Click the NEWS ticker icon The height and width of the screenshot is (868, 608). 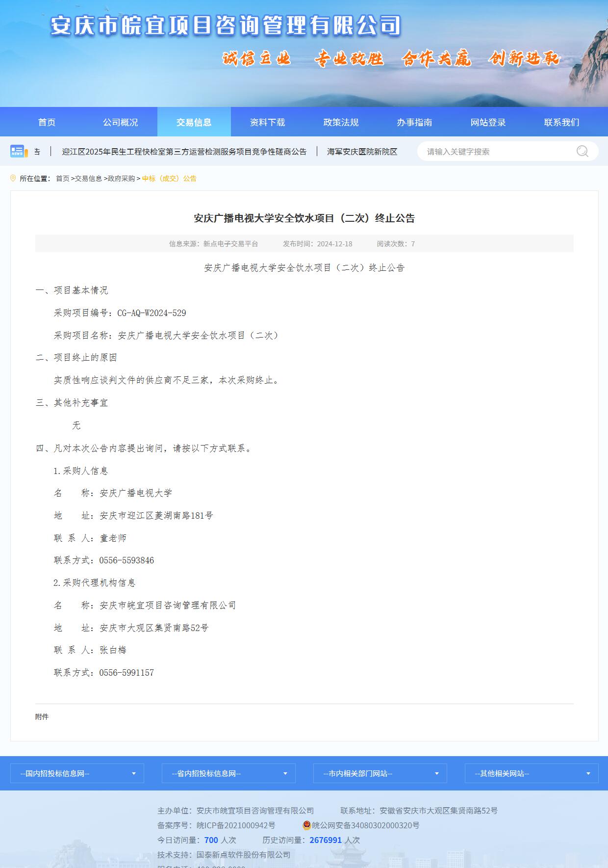coord(17,151)
